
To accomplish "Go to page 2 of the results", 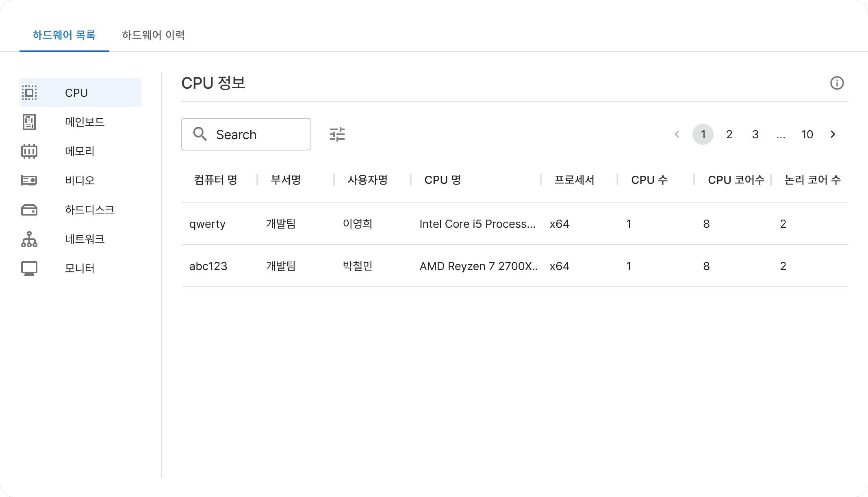I will (729, 134).
